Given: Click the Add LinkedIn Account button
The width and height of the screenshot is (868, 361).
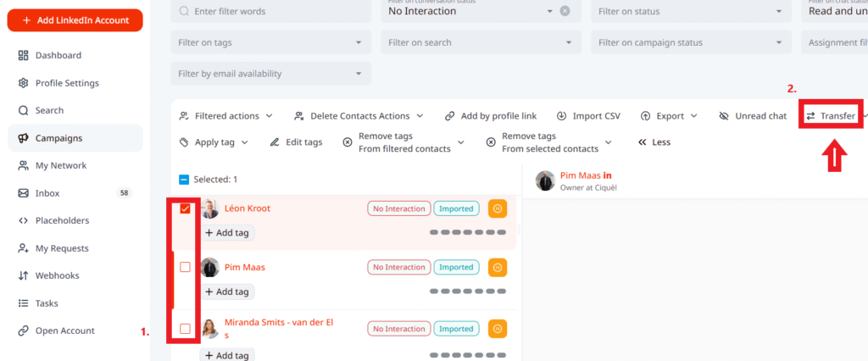Looking at the screenshot, I should (75, 20).
